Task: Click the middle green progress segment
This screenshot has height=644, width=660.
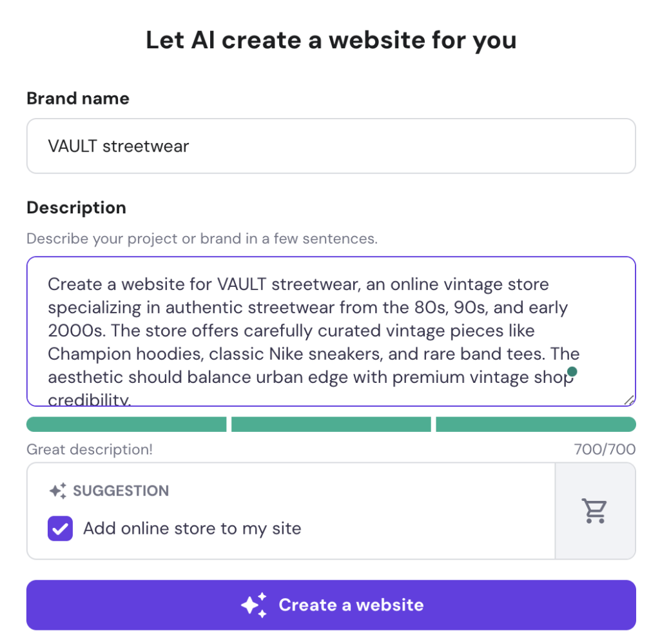Action: (x=331, y=424)
